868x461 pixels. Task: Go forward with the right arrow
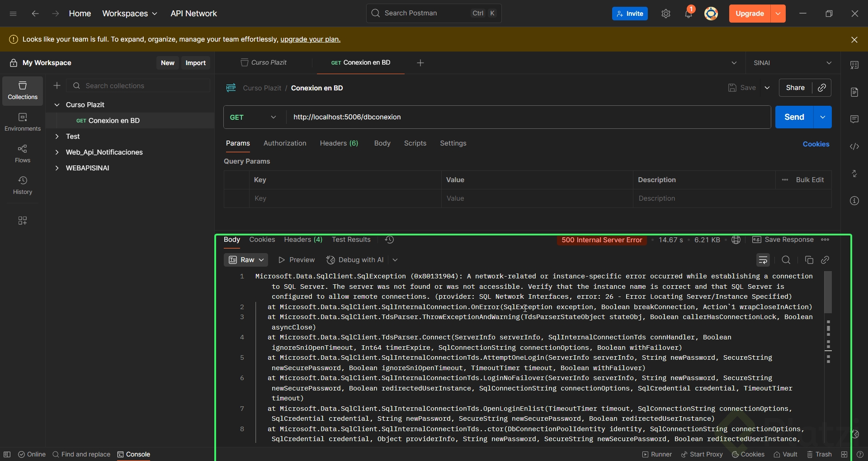[x=55, y=14]
